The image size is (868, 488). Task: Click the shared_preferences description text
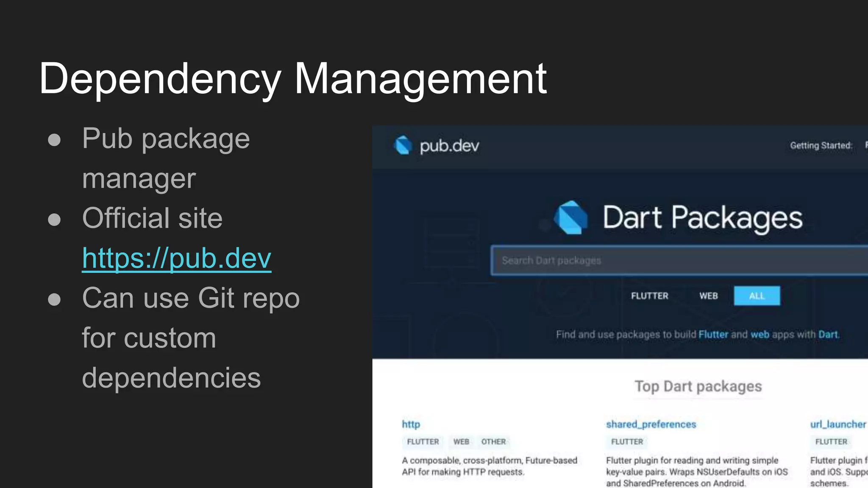point(697,471)
